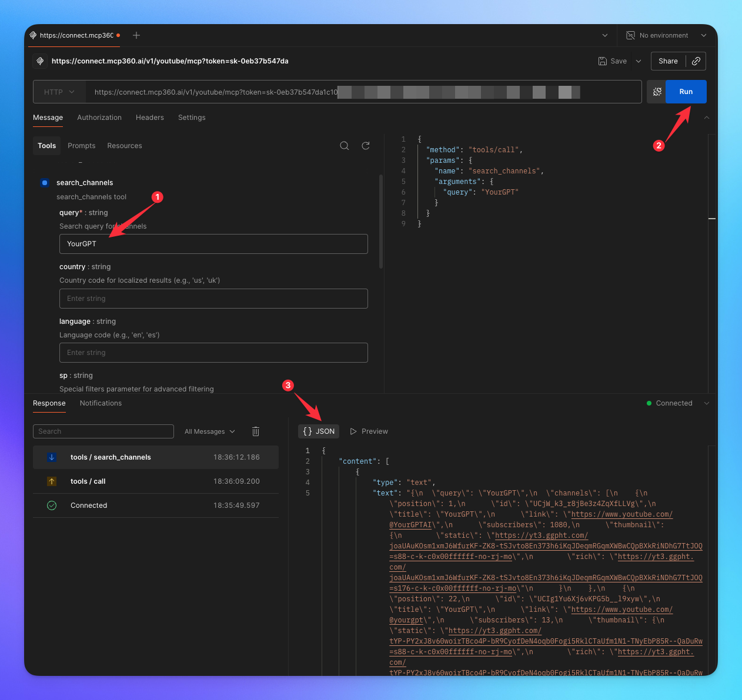The height and width of the screenshot is (700, 742).
Task: Open the search icon in the Tools panel
Action: (345, 145)
